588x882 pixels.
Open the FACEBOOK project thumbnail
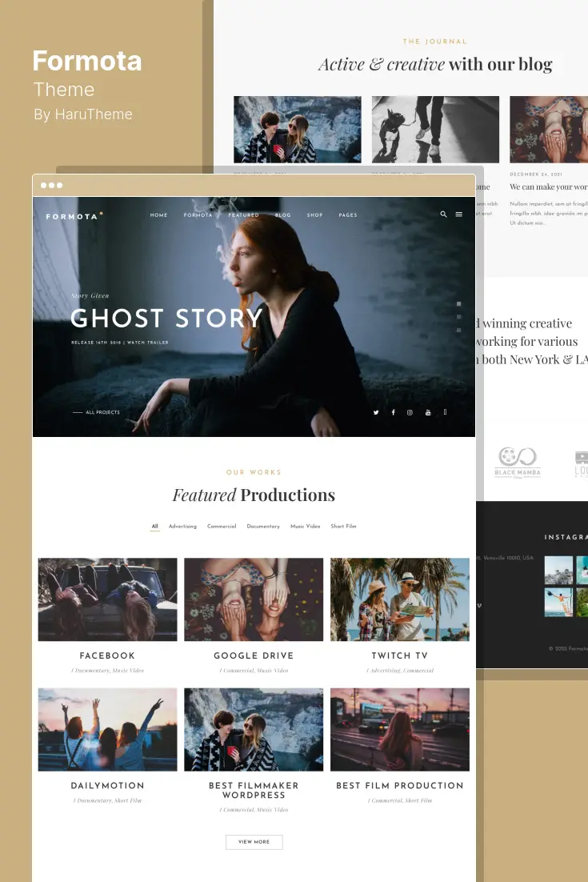[107, 599]
